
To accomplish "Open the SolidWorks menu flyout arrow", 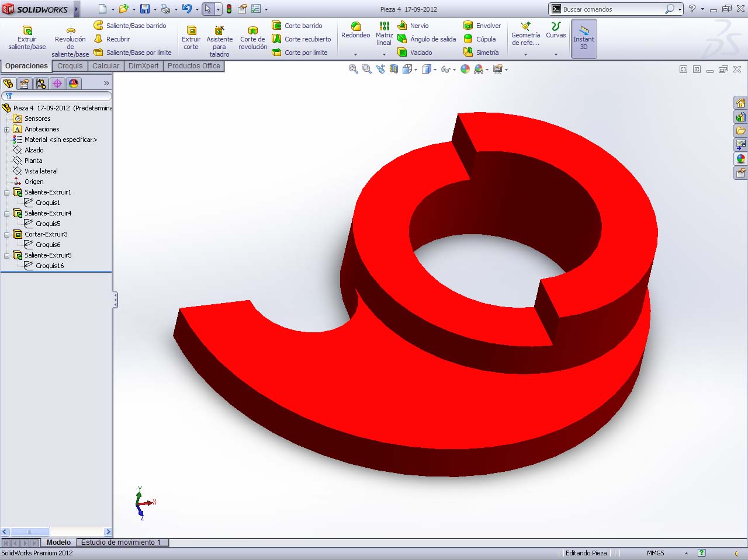I will tap(77, 9).
